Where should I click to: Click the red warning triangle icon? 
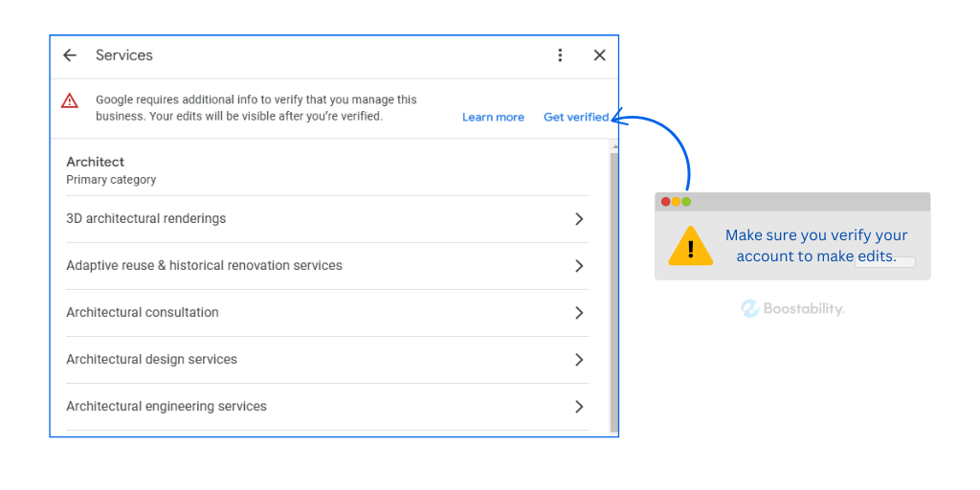pos(70,100)
